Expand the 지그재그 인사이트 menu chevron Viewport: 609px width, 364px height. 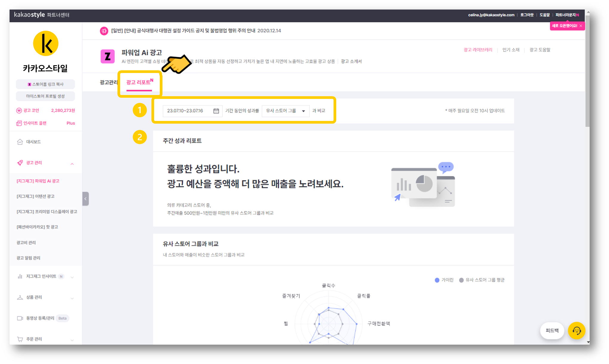[x=72, y=277]
